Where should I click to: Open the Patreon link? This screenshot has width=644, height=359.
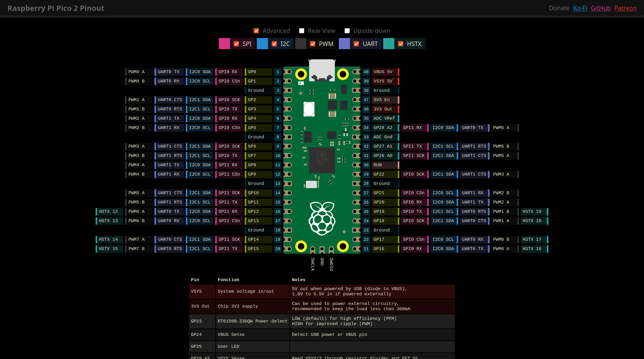[x=625, y=8]
